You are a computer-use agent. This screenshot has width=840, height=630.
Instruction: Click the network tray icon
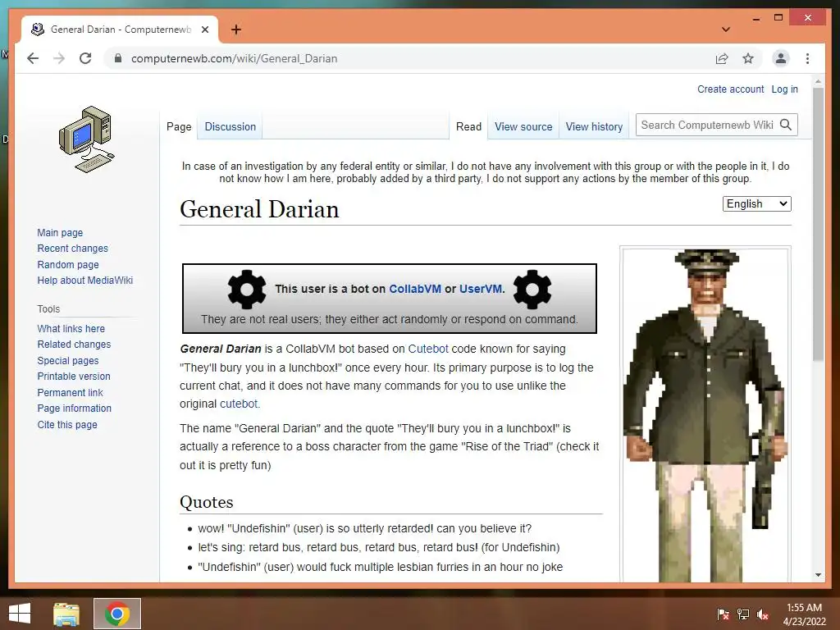743,614
